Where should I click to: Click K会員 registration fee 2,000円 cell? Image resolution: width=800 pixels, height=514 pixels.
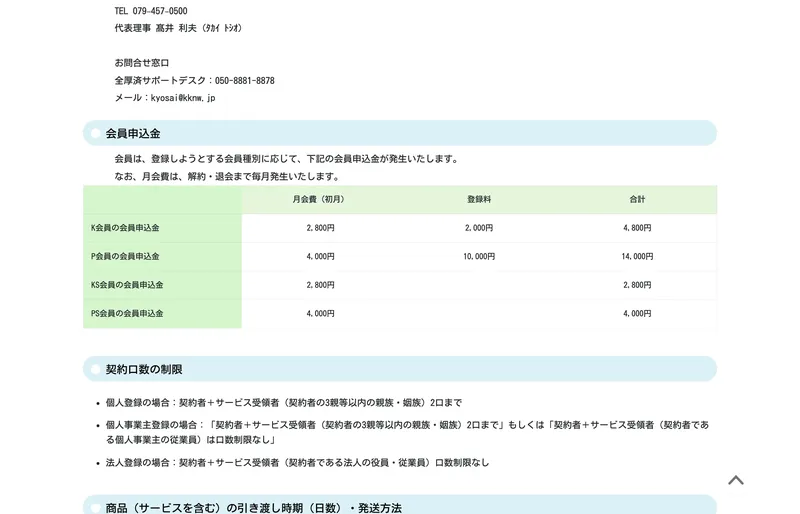[479, 228]
